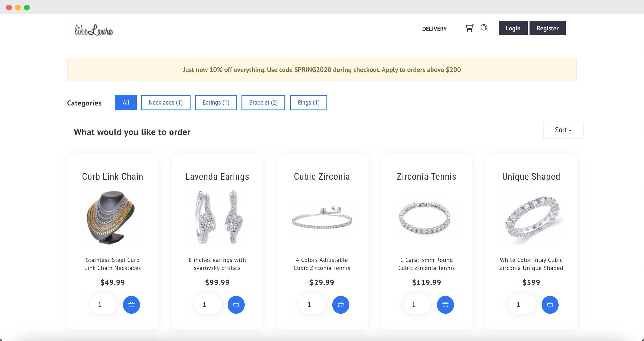Click the likeLaura logo
The width and height of the screenshot is (644, 341).
click(x=94, y=30)
